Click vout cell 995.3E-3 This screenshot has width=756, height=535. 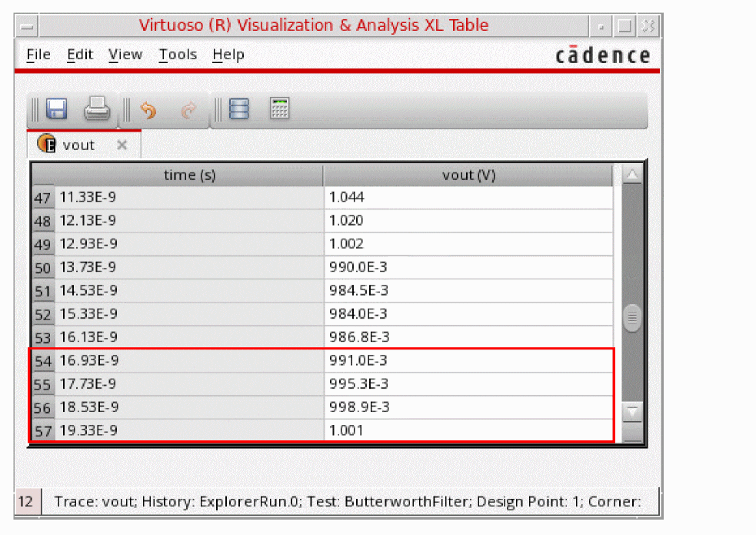tap(468, 384)
